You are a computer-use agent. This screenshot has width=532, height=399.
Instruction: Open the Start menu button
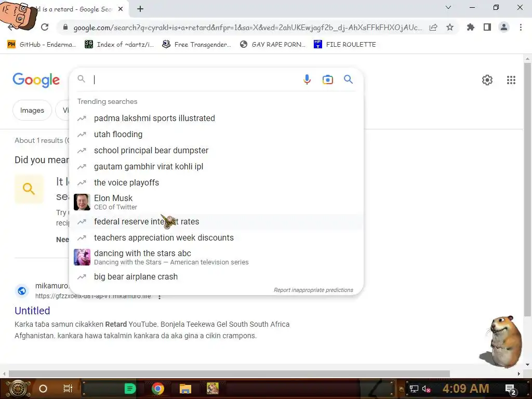18,389
